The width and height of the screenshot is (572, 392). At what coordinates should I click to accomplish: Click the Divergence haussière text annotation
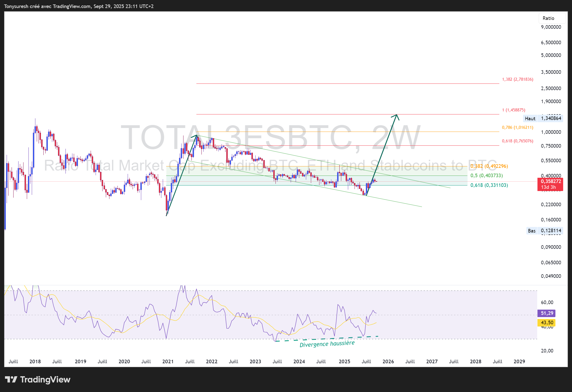point(327,344)
